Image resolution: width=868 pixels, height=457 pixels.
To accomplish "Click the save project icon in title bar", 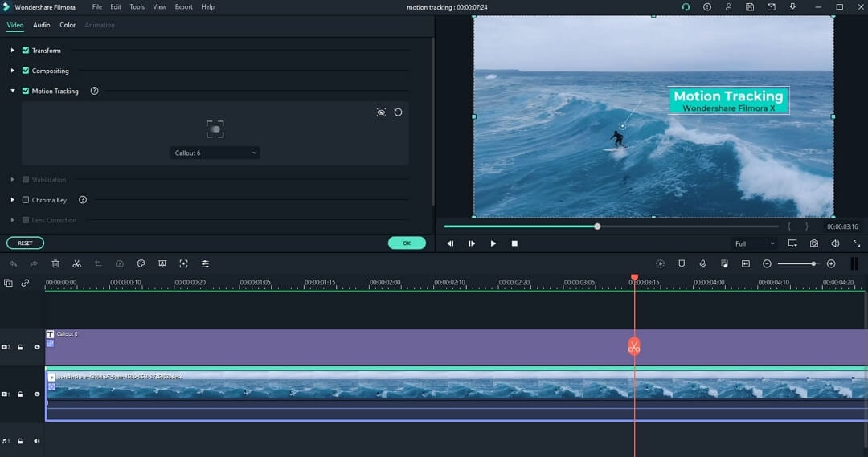I will [x=750, y=7].
